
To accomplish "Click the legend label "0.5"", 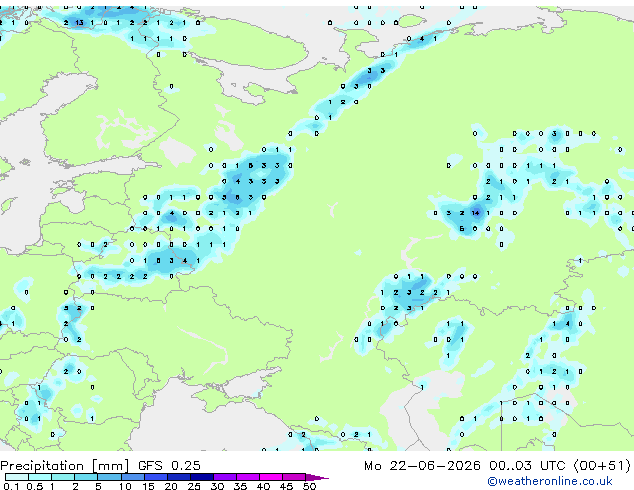I will (x=35, y=486).
